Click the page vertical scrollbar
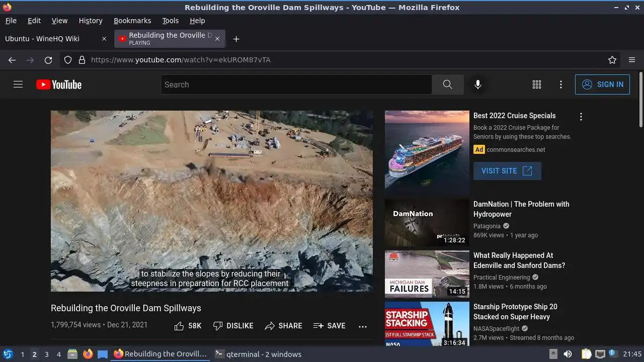This screenshot has width=644, height=362. [x=640, y=101]
